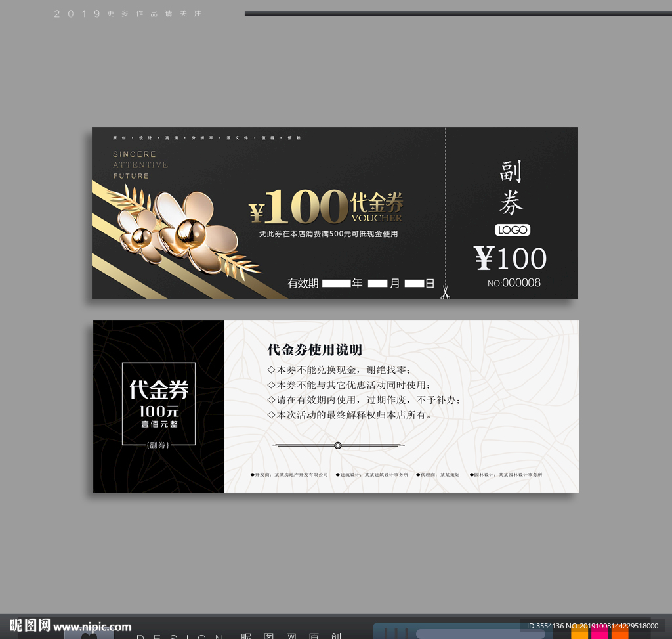Click the 建筑设计：某某建筑设计事务所 credit
This screenshot has height=639, width=672.
pos(372,475)
